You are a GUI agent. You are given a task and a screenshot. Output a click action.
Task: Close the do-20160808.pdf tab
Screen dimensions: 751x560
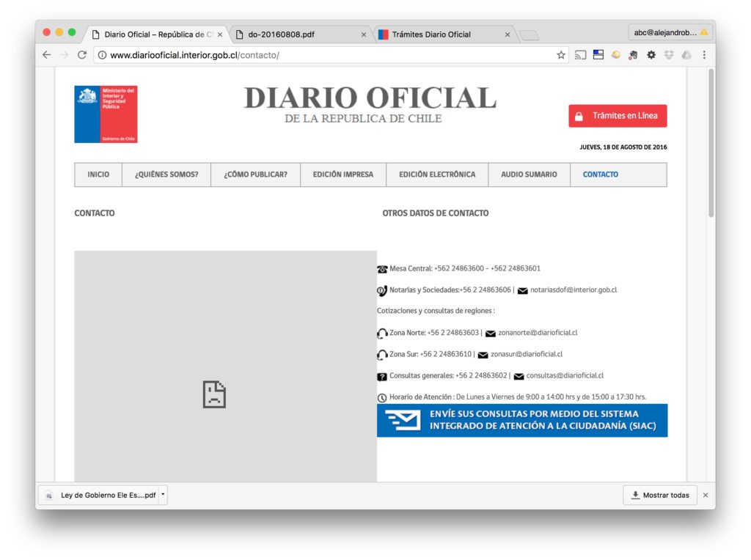364,34
